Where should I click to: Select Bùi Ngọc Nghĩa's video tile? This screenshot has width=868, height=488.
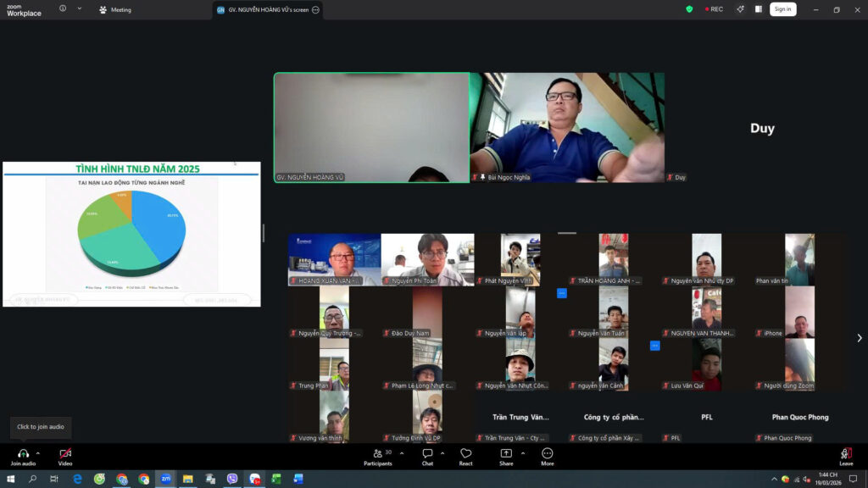coord(567,127)
